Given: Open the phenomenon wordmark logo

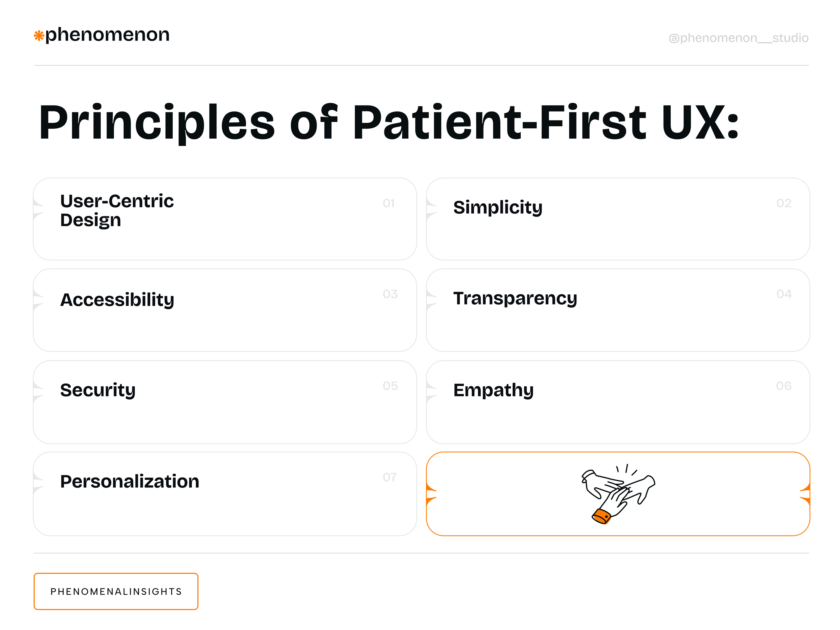Looking at the screenshot, I should pyautogui.click(x=107, y=35).
